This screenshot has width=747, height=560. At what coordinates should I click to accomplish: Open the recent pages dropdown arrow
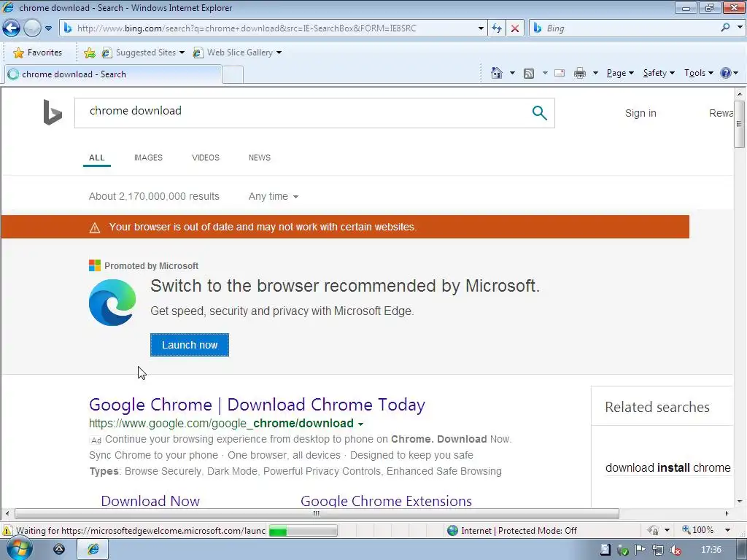pyautogui.click(x=48, y=28)
